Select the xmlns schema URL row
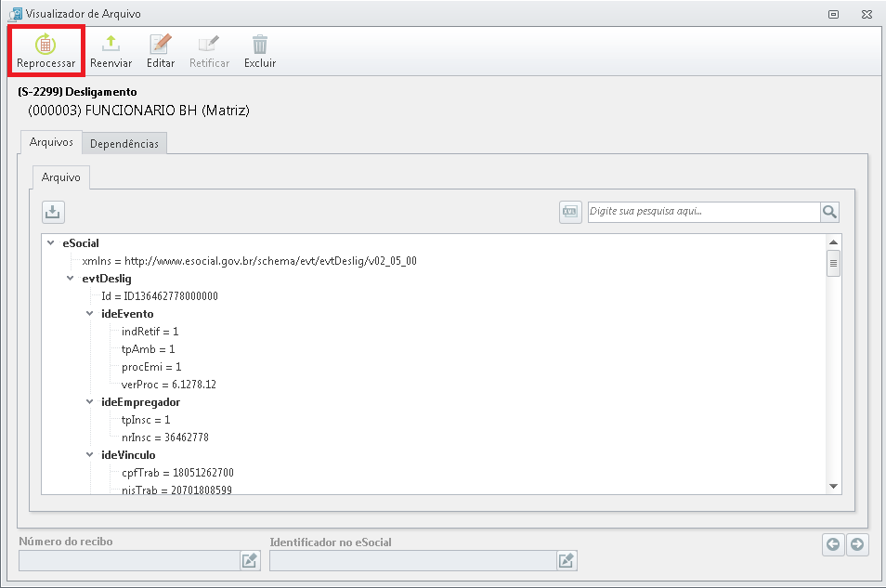The image size is (886, 588). [249, 261]
